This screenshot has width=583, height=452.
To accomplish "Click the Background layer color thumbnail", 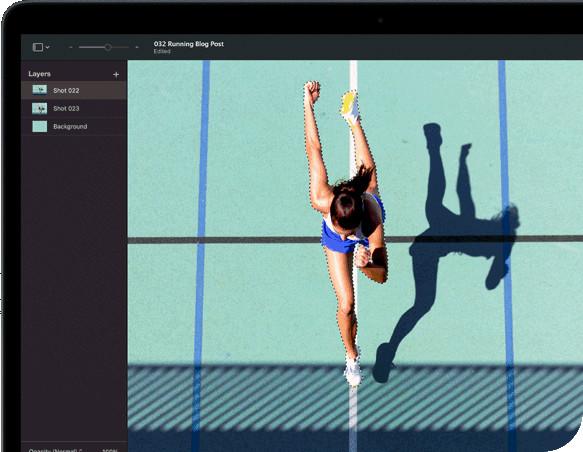I will tap(40, 126).
